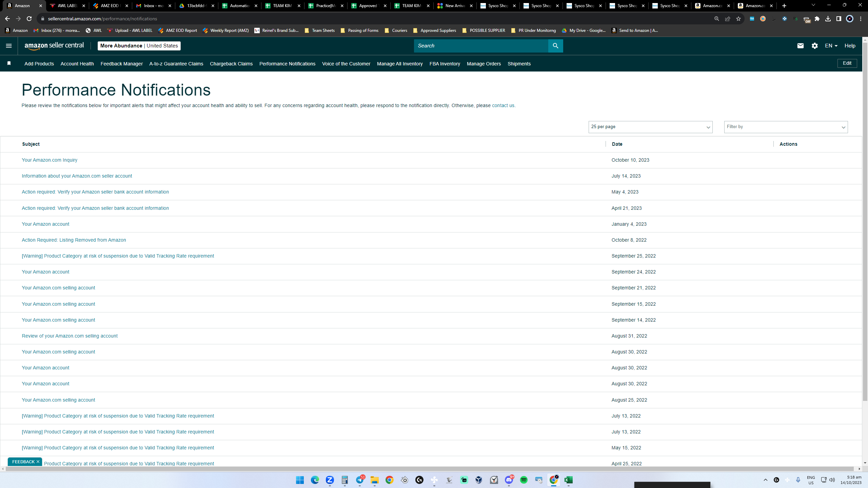Image resolution: width=868 pixels, height=488 pixels.
Task: Open the Seller Central hamburger menu
Action: coord(9,46)
